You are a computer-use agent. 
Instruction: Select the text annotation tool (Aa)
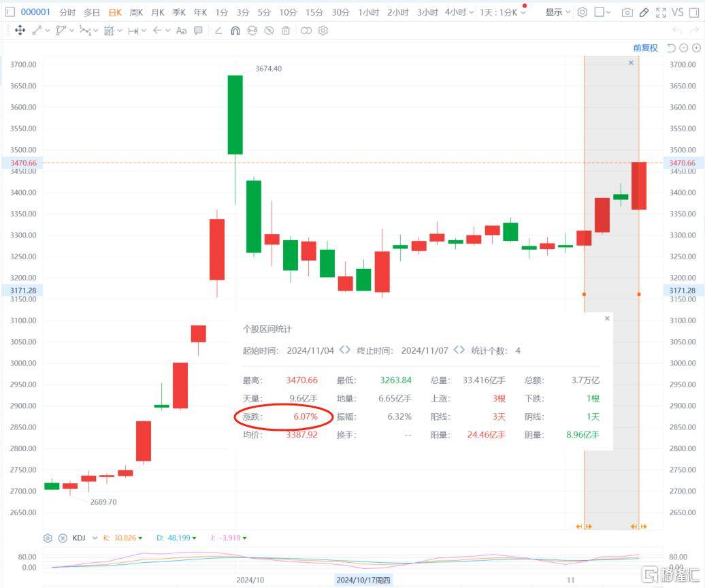pyautogui.click(x=181, y=31)
